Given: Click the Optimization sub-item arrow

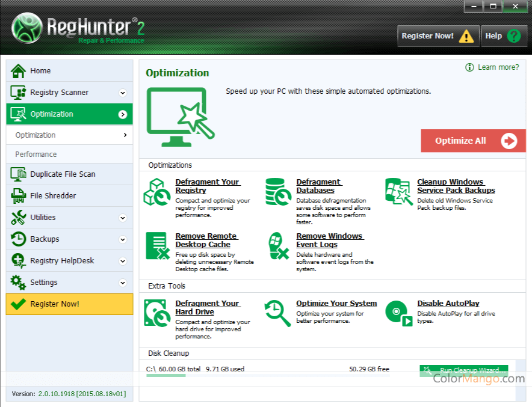Looking at the screenshot, I should point(125,135).
